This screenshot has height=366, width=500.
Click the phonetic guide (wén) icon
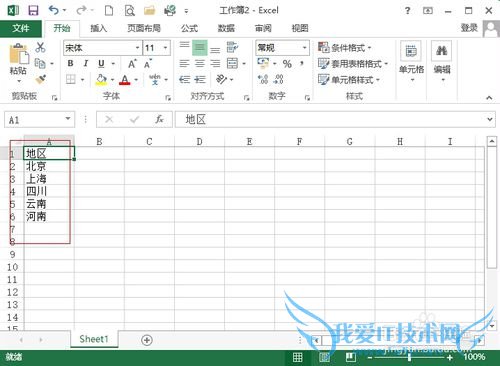(x=155, y=79)
